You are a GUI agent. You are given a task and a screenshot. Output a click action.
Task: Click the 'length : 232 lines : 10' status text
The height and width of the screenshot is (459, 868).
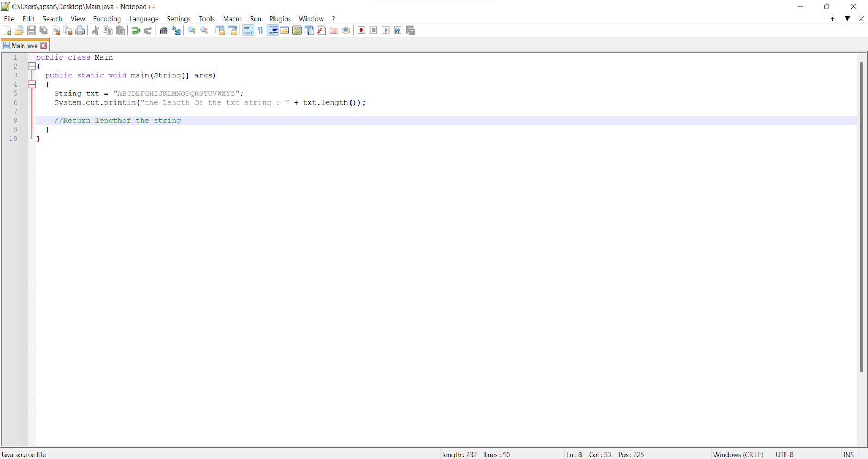[476, 455]
